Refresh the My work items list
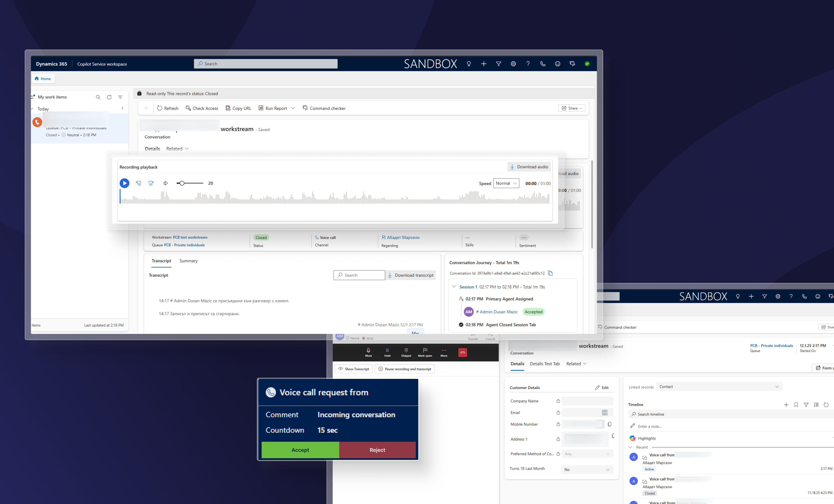Image resolution: width=834 pixels, height=504 pixels. pyautogui.click(x=109, y=97)
